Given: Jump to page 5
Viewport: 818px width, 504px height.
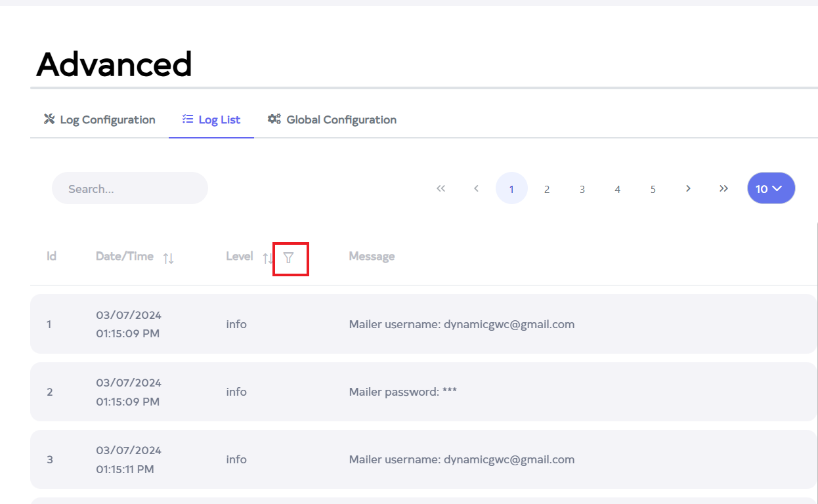Looking at the screenshot, I should [x=653, y=189].
